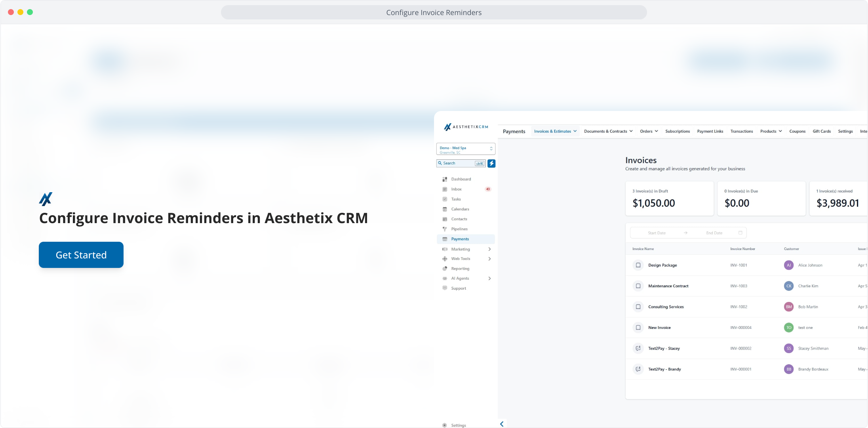The image size is (868, 428).
Task: Open the Design Package invoice
Action: point(662,265)
